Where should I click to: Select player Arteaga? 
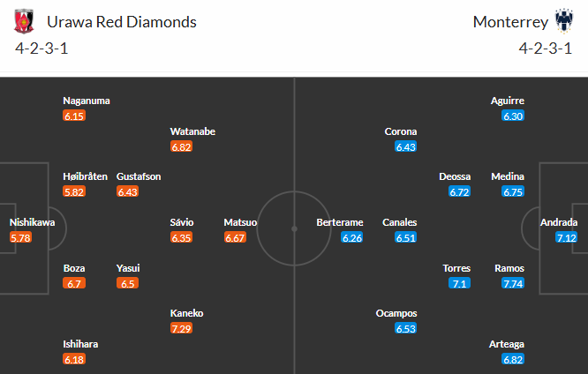pyautogui.click(x=507, y=344)
